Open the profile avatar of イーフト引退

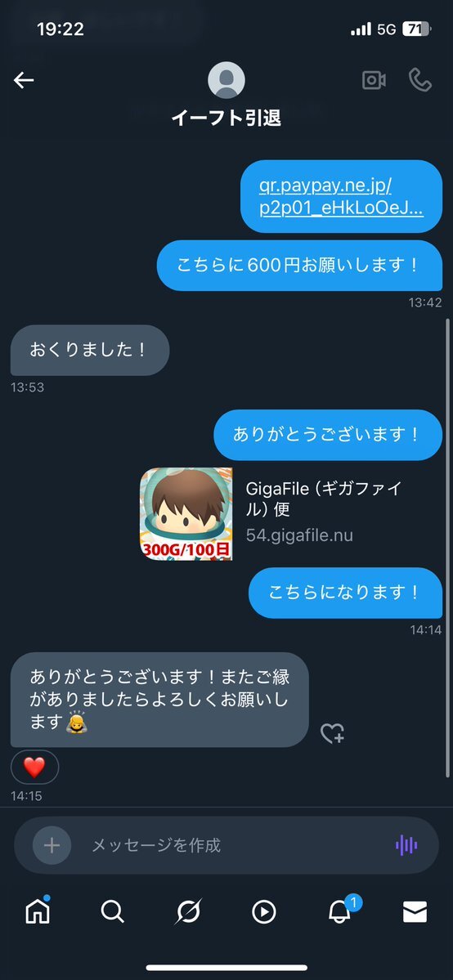[226, 80]
